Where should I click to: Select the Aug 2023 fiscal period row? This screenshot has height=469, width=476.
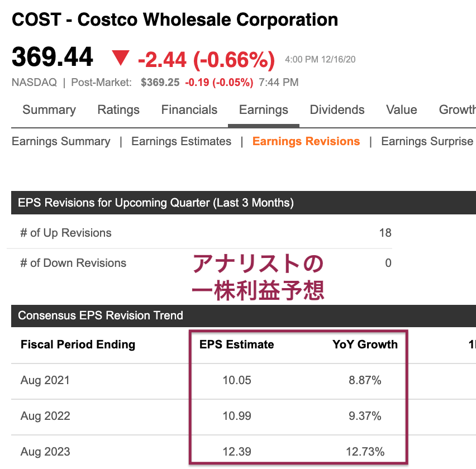[x=244, y=452]
